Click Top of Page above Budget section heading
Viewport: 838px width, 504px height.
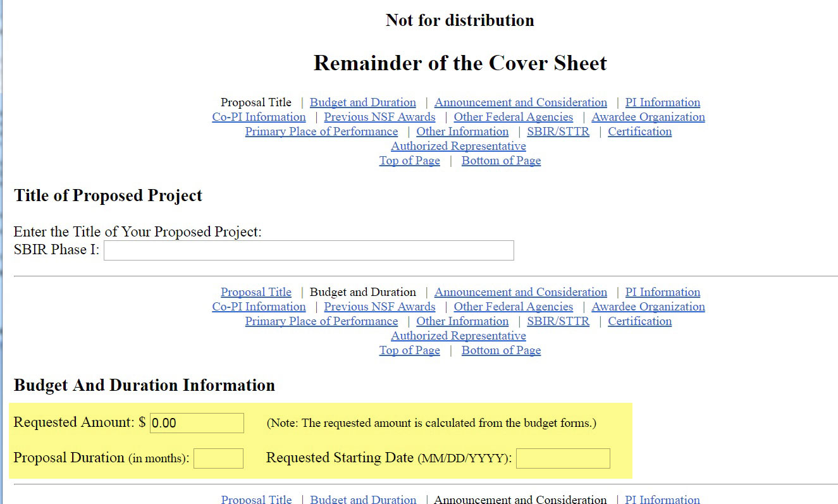click(409, 350)
